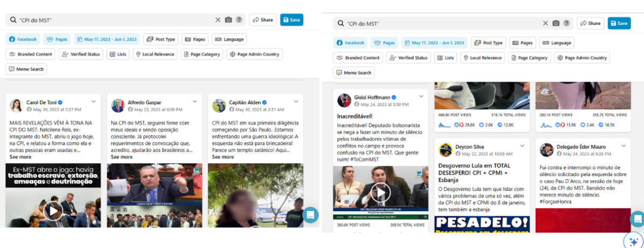
Task: Toggle the Facebook platform filter in the left panel
Action: (x=23, y=39)
